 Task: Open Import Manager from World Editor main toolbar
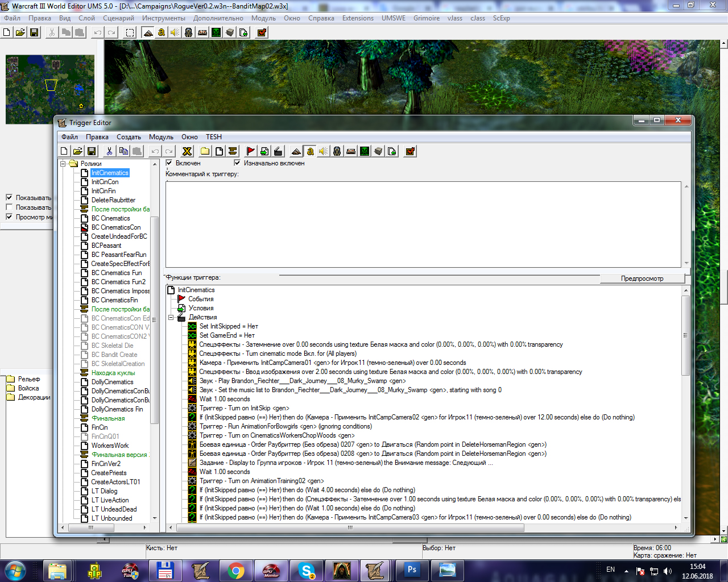(x=243, y=32)
